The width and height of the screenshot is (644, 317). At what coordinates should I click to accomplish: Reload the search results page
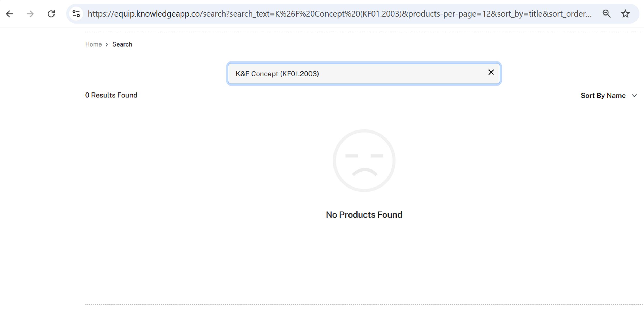(x=51, y=14)
